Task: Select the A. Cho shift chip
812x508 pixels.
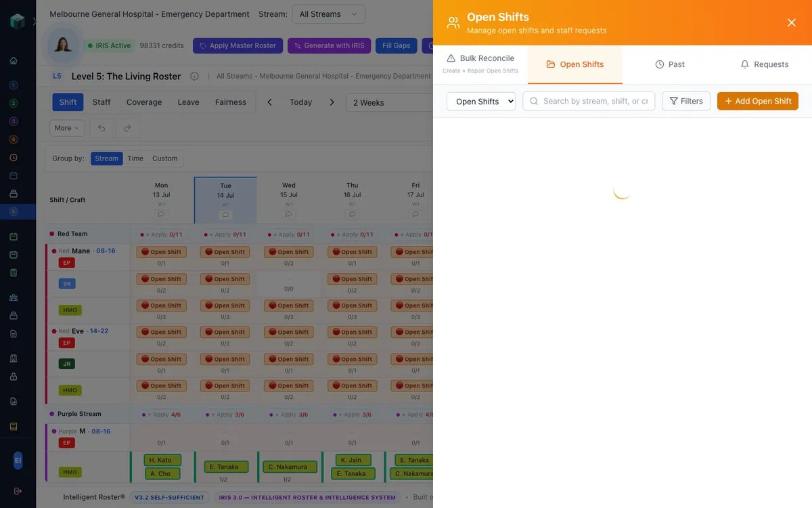Action: pos(162,473)
